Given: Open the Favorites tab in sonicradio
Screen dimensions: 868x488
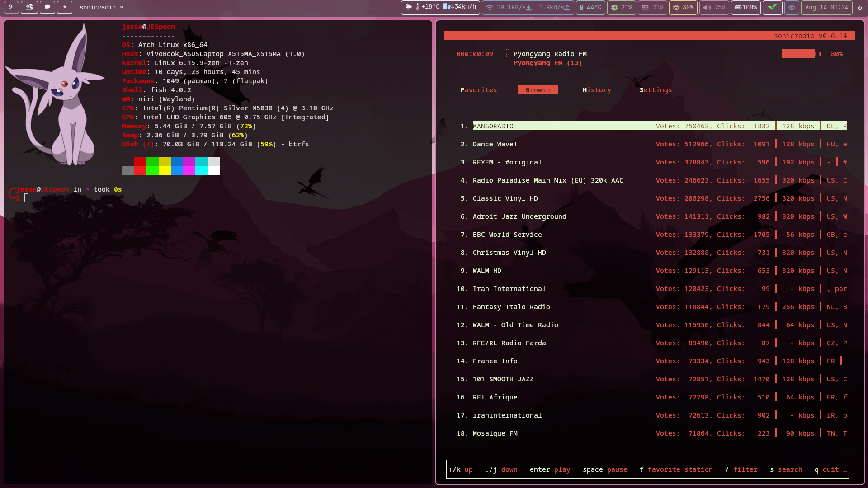Looking at the screenshot, I should tap(479, 90).
